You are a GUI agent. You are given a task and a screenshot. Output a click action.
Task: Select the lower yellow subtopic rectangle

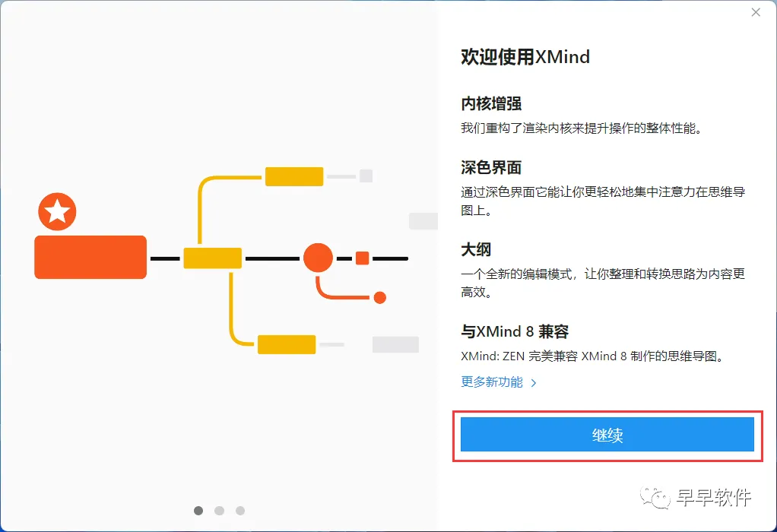point(287,344)
